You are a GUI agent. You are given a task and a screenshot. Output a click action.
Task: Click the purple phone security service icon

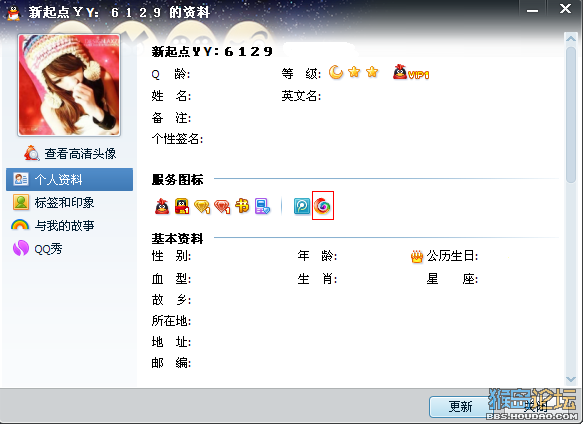coord(262,206)
